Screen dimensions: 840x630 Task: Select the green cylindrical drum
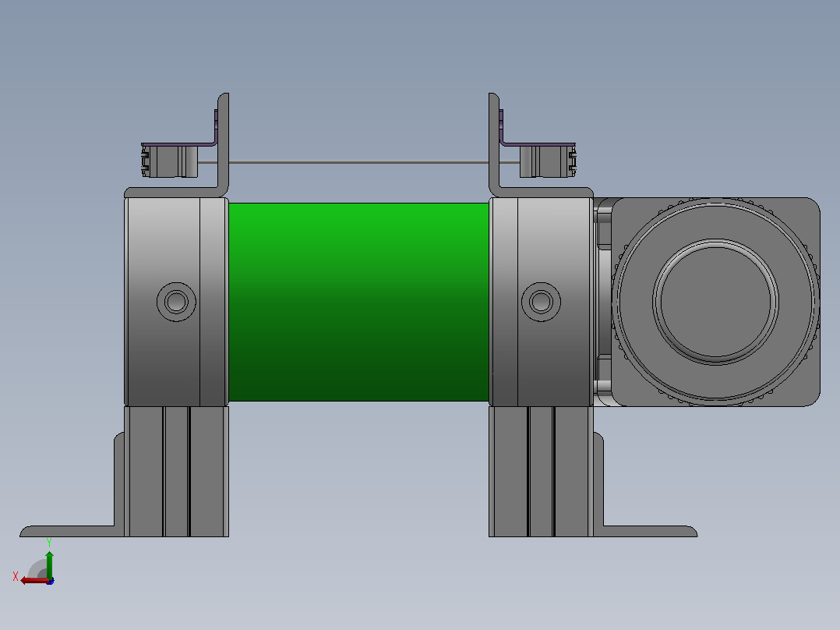coord(358,302)
